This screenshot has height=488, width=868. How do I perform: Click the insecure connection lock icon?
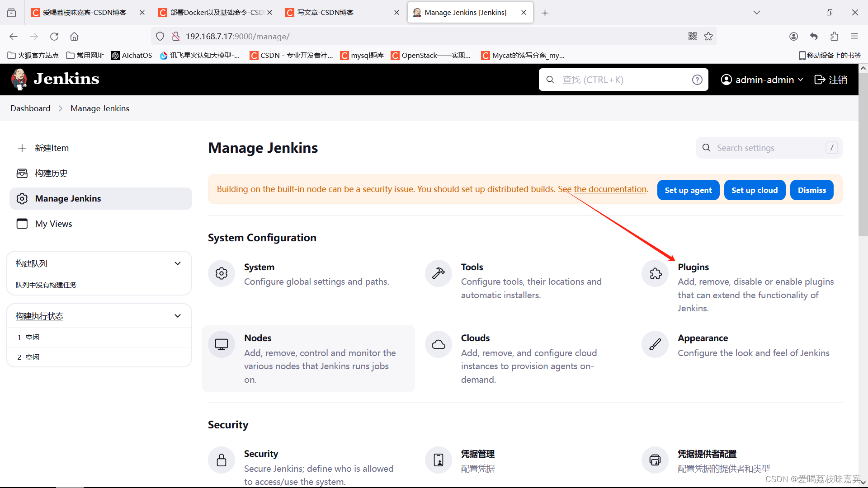(176, 37)
